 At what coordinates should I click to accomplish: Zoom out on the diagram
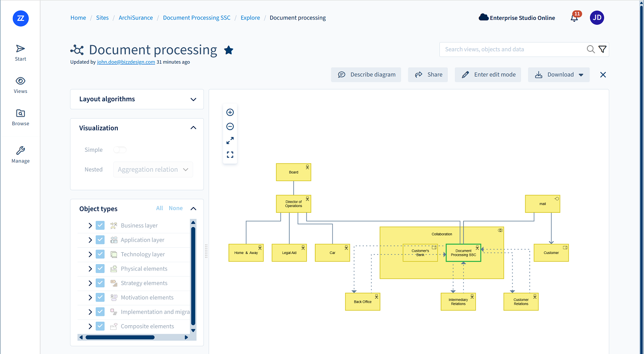pos(230,127)
